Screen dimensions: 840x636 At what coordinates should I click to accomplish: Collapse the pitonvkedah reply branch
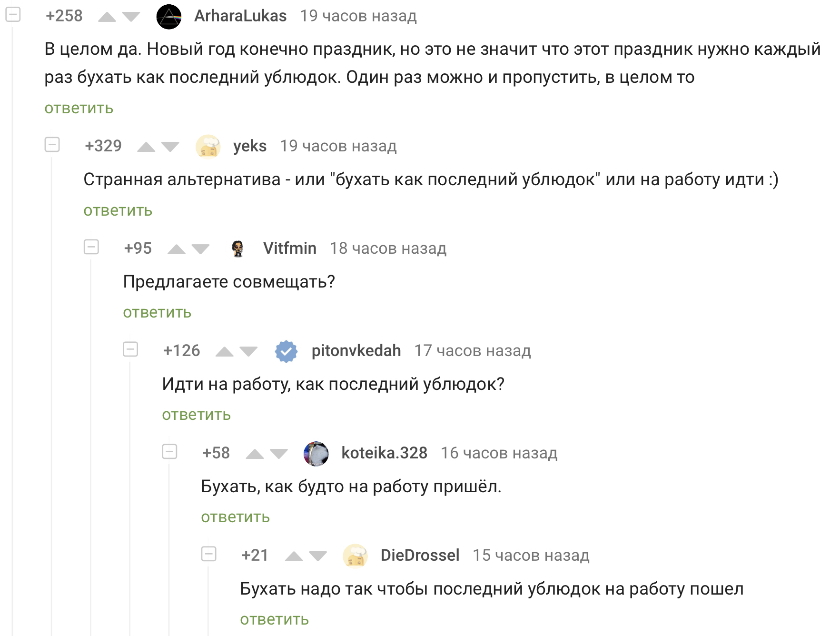pyautogui.click(x=130, y=349)
